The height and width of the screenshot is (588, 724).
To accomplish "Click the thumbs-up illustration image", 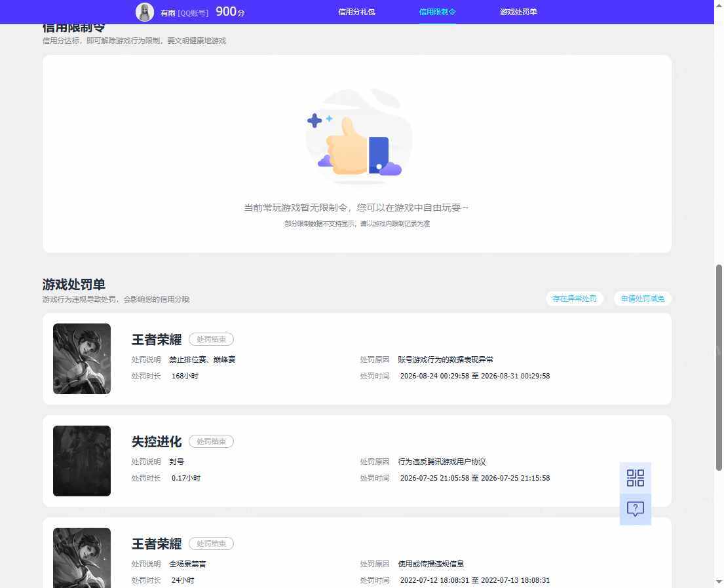I will (357, 137).
